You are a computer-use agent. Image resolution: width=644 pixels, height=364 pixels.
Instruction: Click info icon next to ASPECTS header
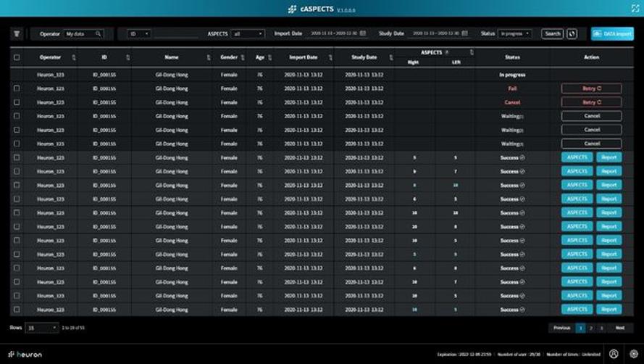[x=447, y=52]
